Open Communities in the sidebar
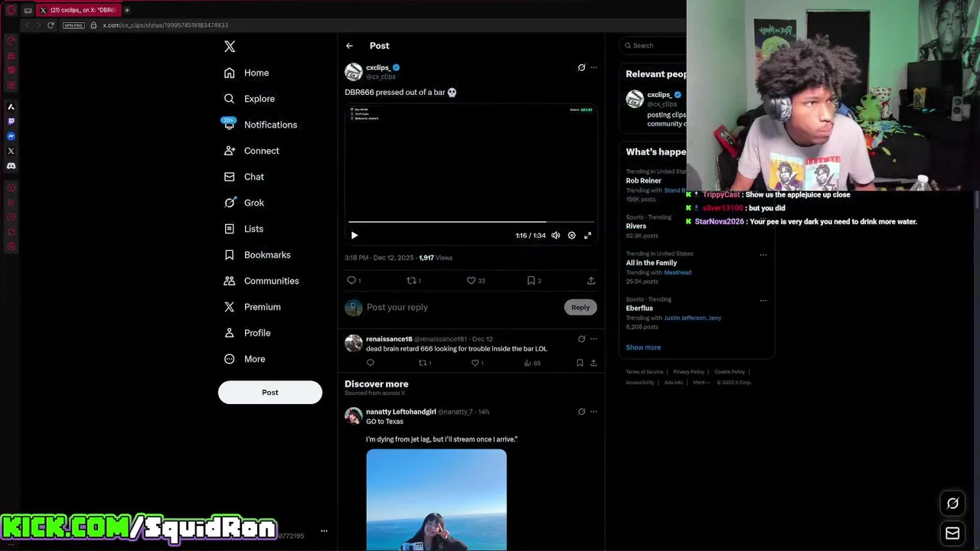 [x=261, y=281]
